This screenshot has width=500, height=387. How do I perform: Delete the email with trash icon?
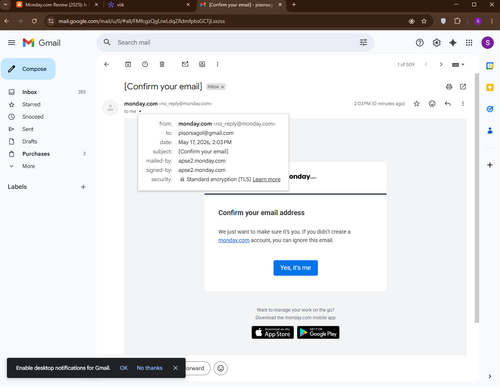(x=162, y=64)
